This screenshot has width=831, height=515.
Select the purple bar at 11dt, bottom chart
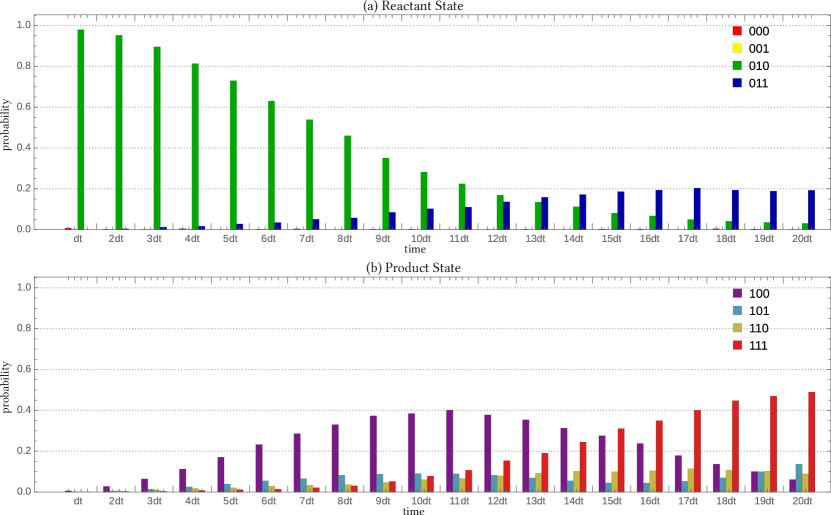pyautogui.click(x=450, y=450)
